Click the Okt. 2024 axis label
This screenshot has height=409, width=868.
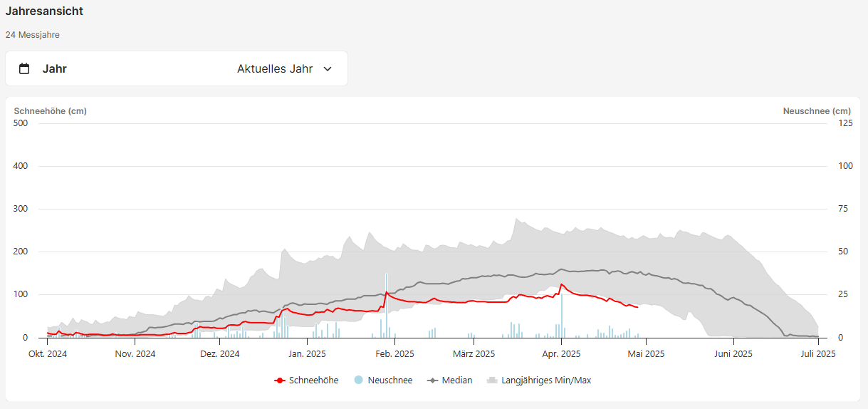point(48,353)
